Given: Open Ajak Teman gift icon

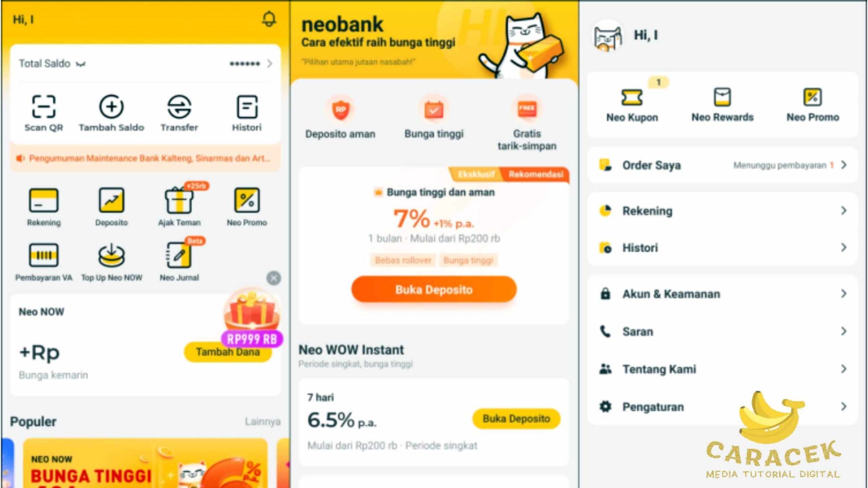Looking at the screenshot, I should pyautogui.click(x=179, y=200).
